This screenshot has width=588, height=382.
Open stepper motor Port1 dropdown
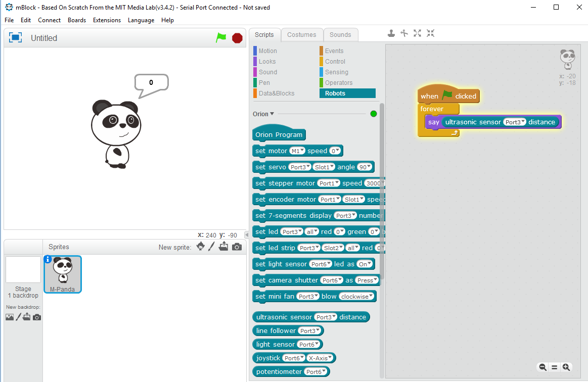coord(329,183)
